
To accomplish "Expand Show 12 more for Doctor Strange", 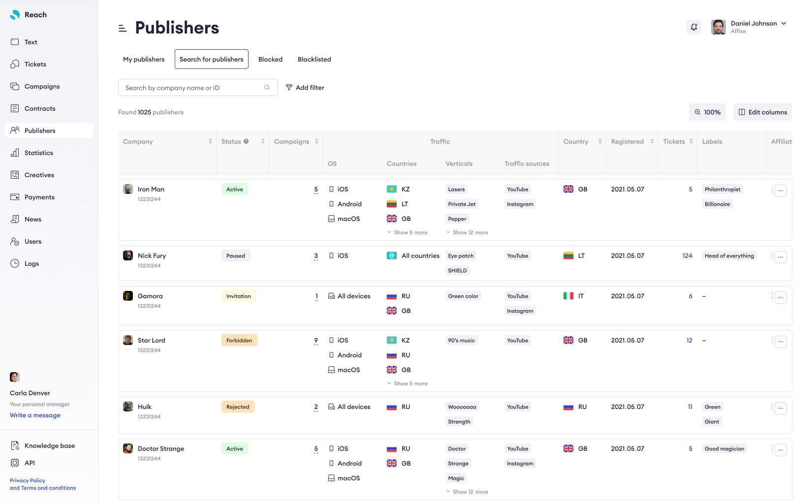I will click(x=467, y=492).
